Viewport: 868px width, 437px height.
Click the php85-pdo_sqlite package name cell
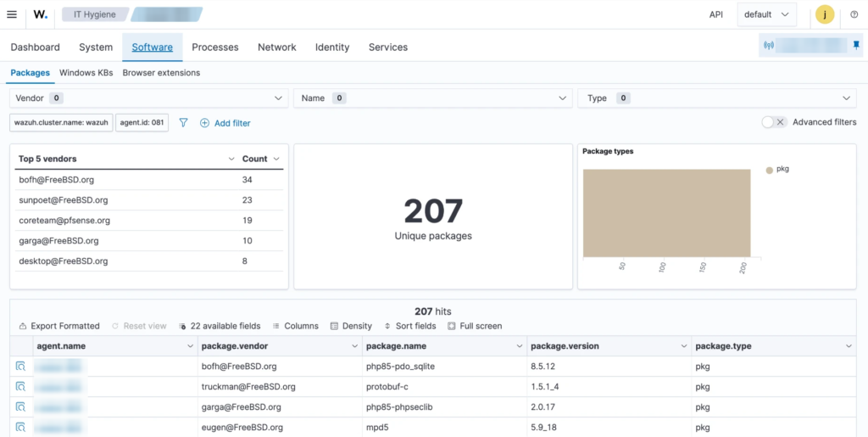click(444, 366)
